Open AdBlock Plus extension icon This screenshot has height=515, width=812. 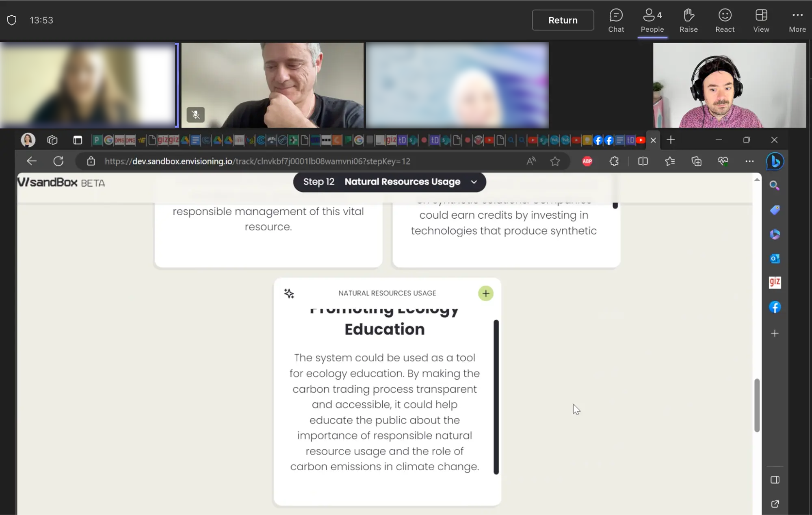(x=587, y=161)
